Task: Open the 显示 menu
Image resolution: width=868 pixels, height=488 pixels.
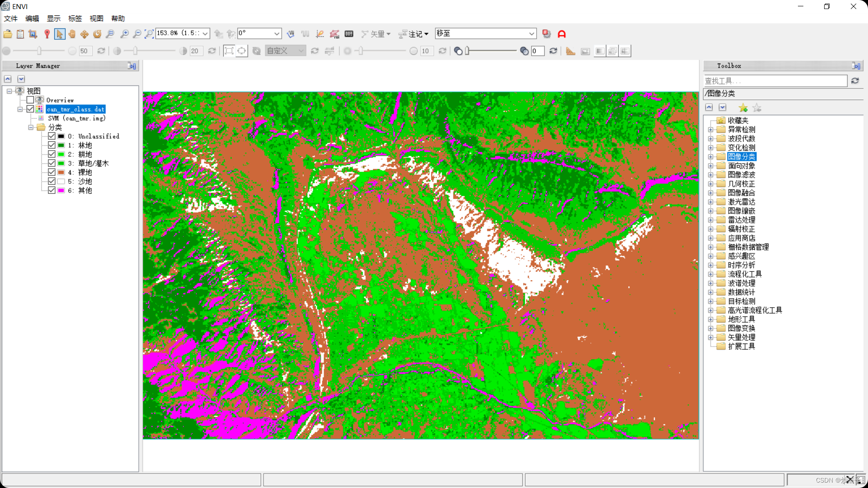Action: pos(53,19)
